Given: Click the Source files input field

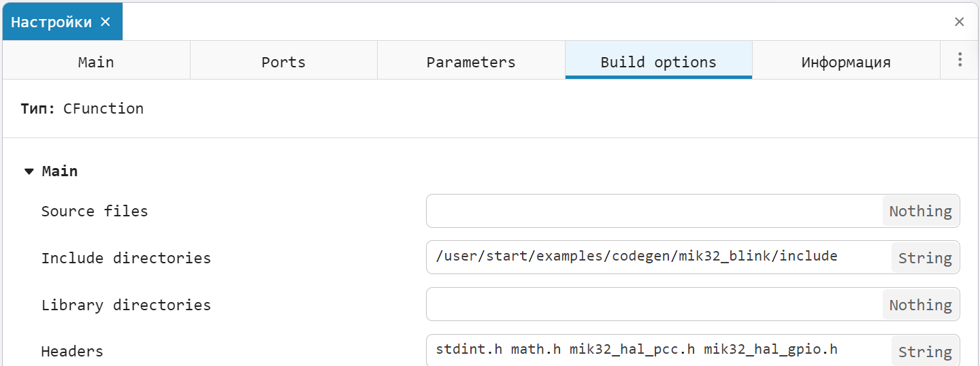Looking at the screenshot, I should (x=653, y=211).
